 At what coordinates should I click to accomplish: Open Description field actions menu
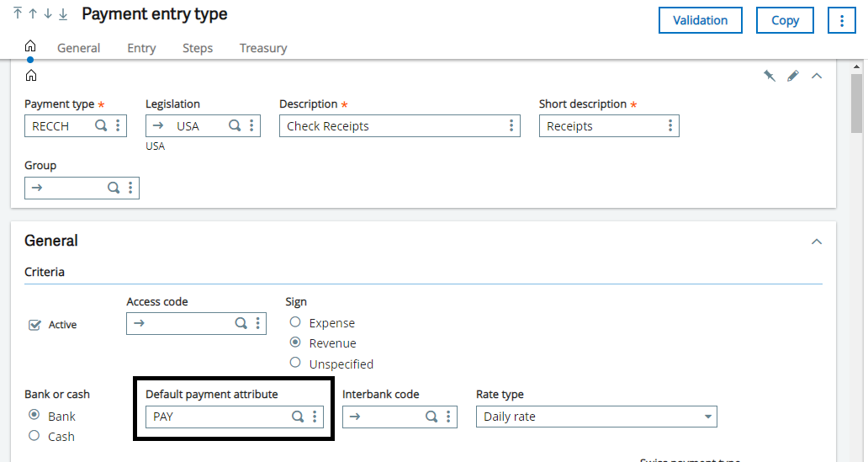tap(511, 125)
